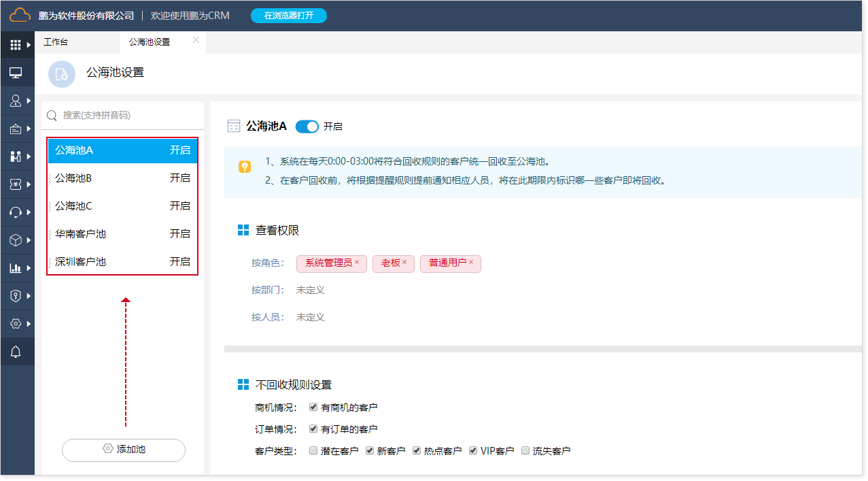The width and height of the screenshot is (868, 481).
Task: Uncheck the 有商机的客户 checkbox
Action: coord(313,408)
